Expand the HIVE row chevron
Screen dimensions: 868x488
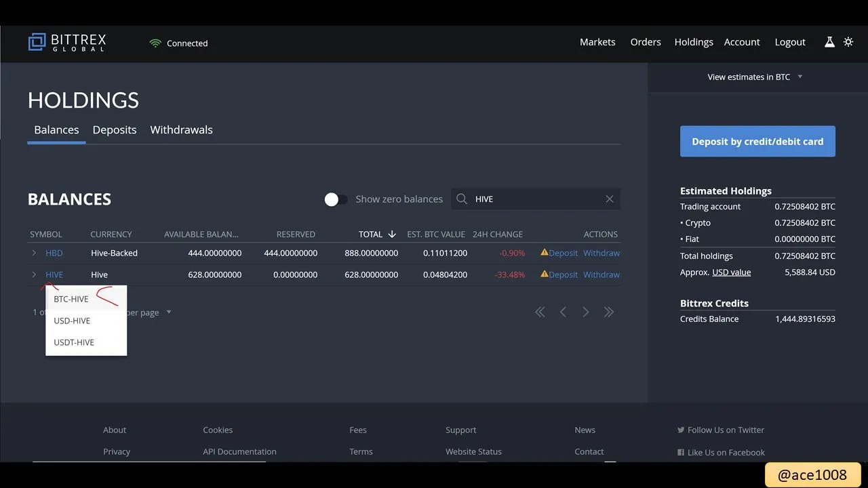tap(34, 274)
